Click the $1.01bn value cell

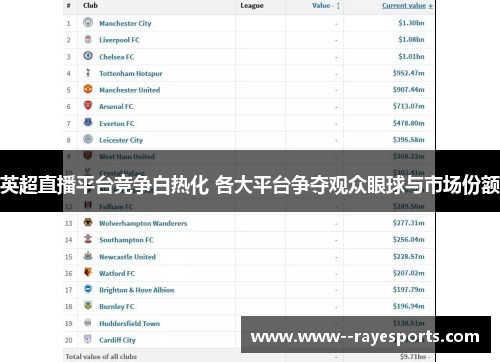tap(411, 56)
